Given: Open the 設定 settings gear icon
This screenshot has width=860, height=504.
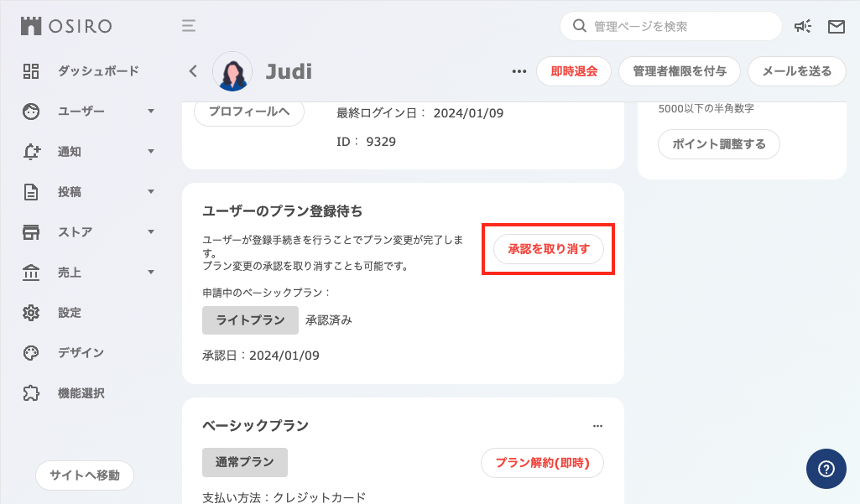Looking at the screenshot, I should tap(30, 312).
